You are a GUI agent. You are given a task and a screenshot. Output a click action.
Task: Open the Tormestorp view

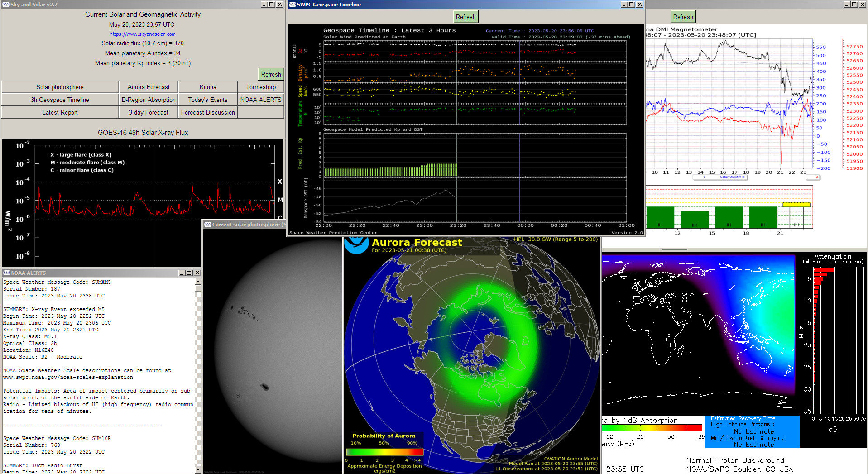[261, 87]
